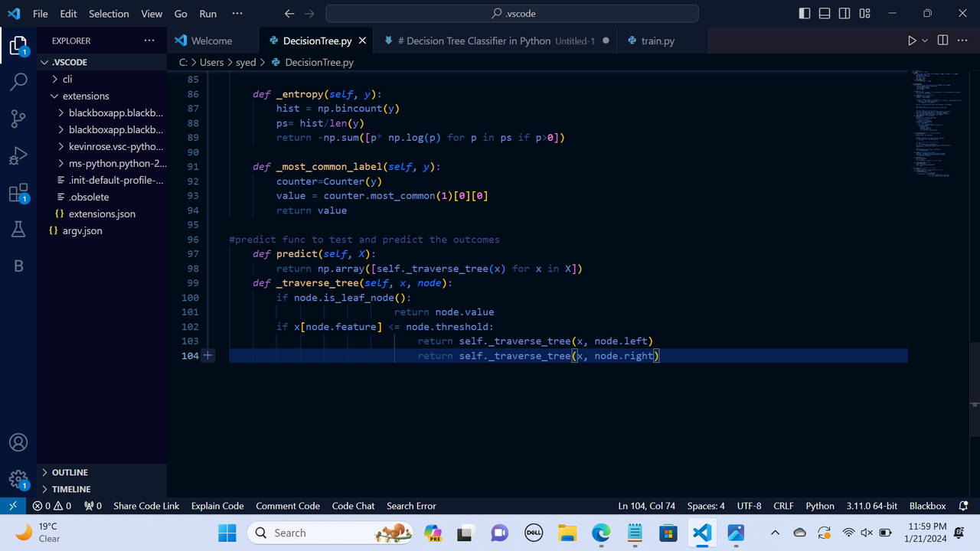980x551 pixels.
Task: Toggle primary side bar visibility
Action: click(805, 14)
